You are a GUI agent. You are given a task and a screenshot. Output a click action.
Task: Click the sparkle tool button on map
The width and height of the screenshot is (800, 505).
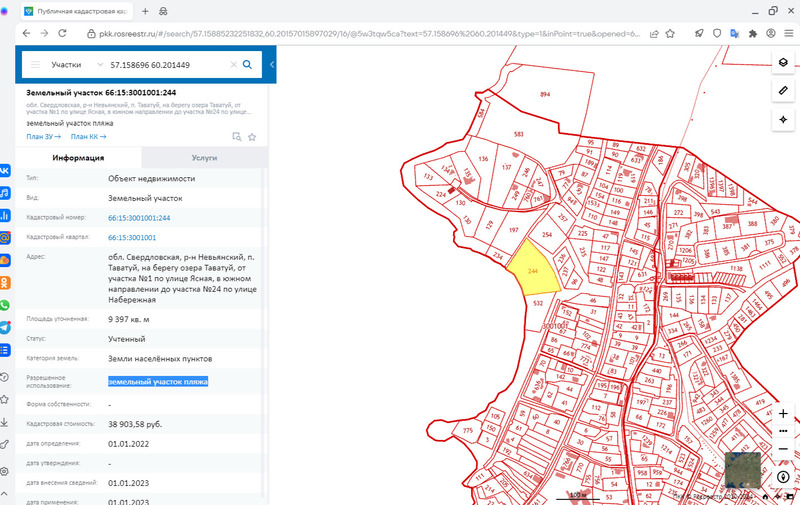point(783,119)
